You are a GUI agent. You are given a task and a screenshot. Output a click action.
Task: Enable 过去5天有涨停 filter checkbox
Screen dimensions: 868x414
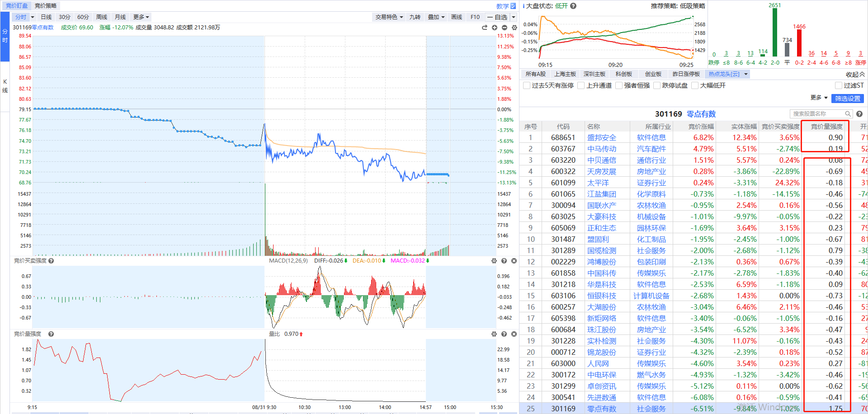click(x=527, y=85)
